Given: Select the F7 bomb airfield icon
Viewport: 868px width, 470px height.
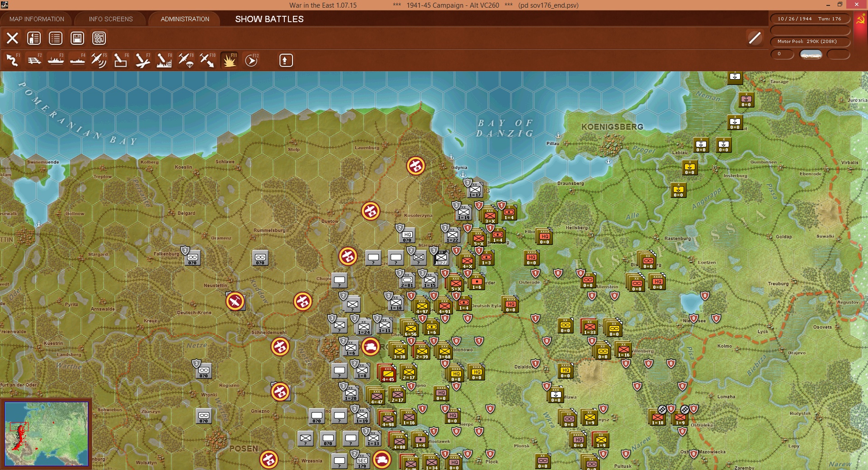Looking at the screenshot, I should 142,60.
